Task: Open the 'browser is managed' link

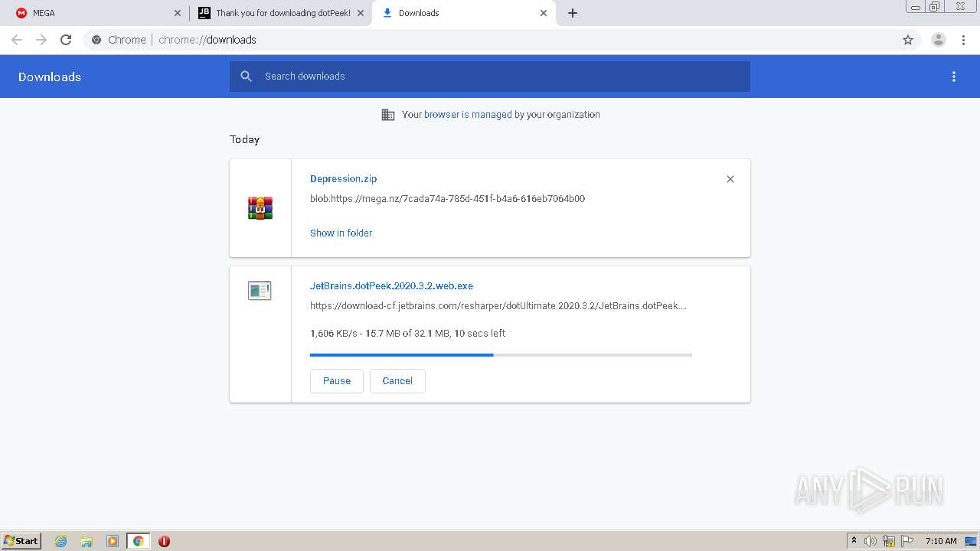Action: click(468, 115)
